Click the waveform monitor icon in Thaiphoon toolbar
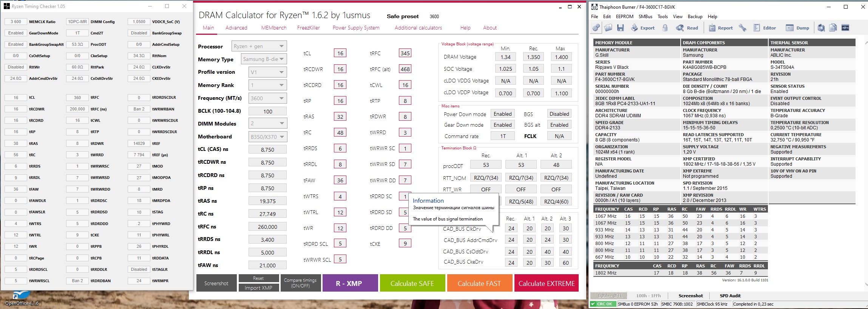The width and height of the screenshot is (868, 309). [x=845, y=28]
